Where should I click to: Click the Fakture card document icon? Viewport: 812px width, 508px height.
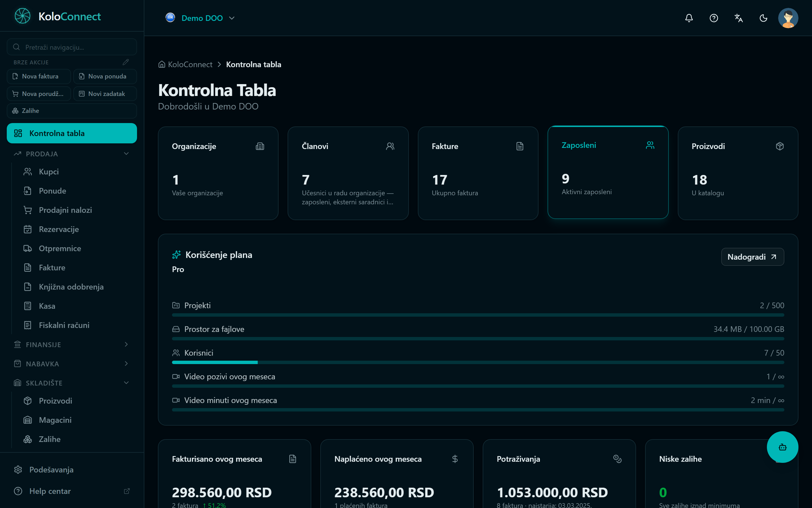[x=520, y=146]
